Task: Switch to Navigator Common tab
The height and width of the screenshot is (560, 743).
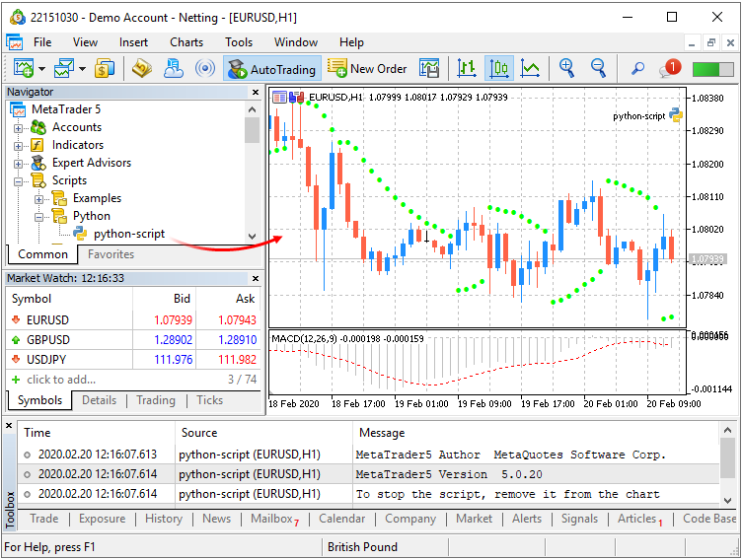Action: tap(42, 254)
